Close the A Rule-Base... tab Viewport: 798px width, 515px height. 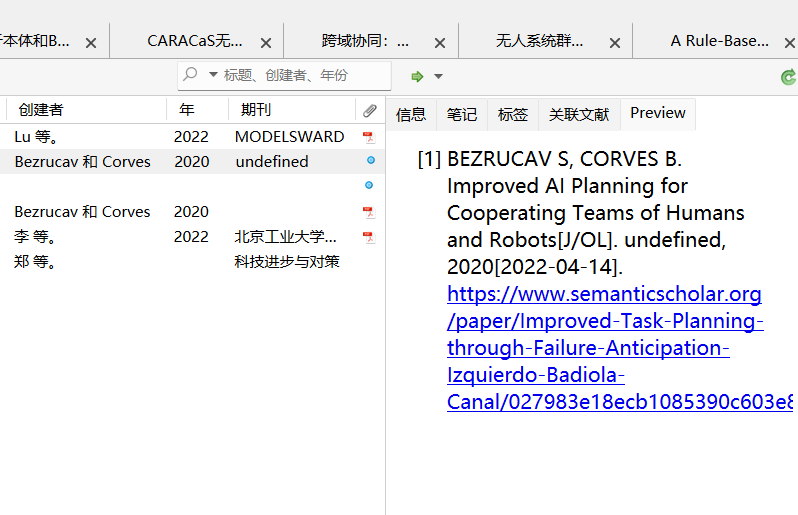tap(789, 43)
